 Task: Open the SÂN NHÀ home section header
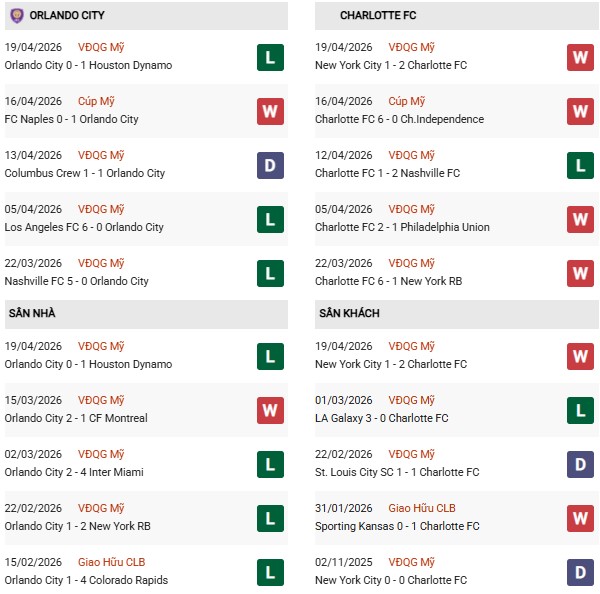[x=32, y=314]
